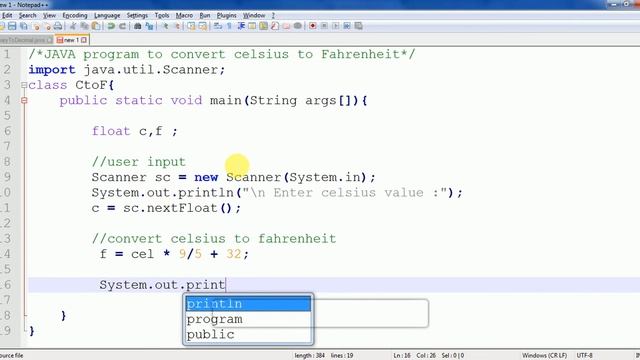This screenshot has height=360, width=640.
Task: Select 'public' in the autocomplete list
Action: click(x=248, y=334)
